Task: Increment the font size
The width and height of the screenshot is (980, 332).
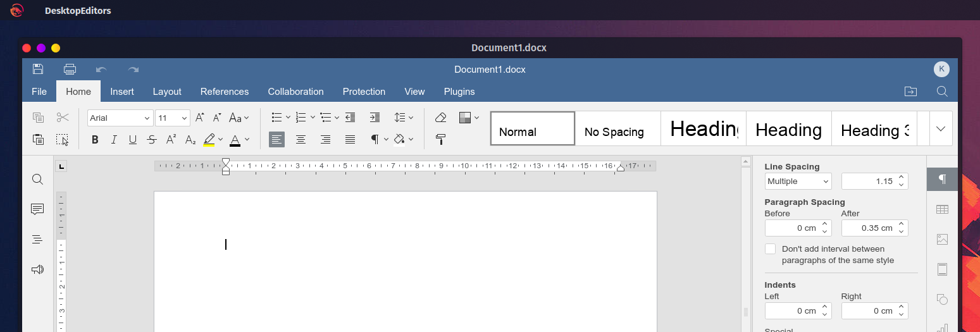Action: coord(200,118)
